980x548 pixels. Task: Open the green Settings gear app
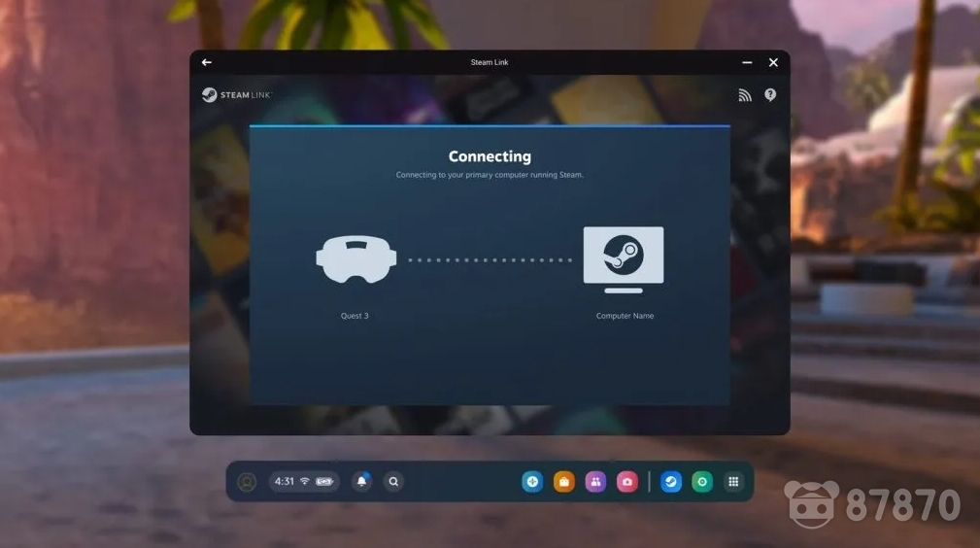[x=702, y=482]
